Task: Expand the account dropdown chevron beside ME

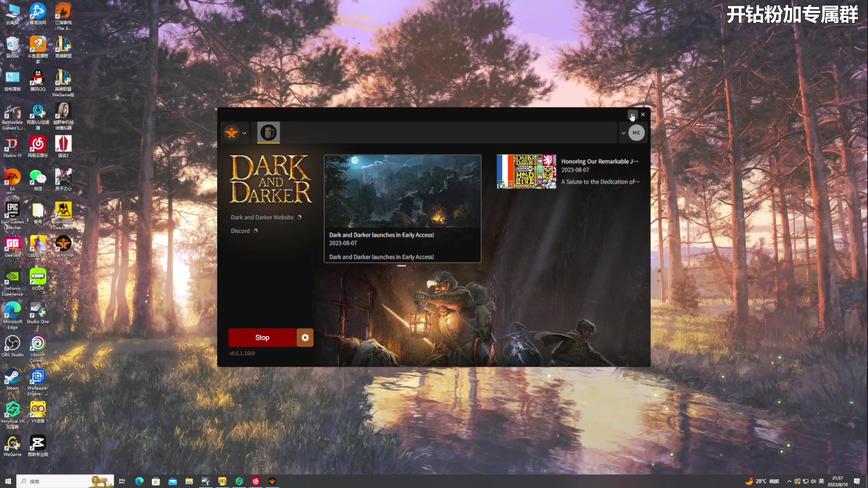Action: (x=623, y=133)
